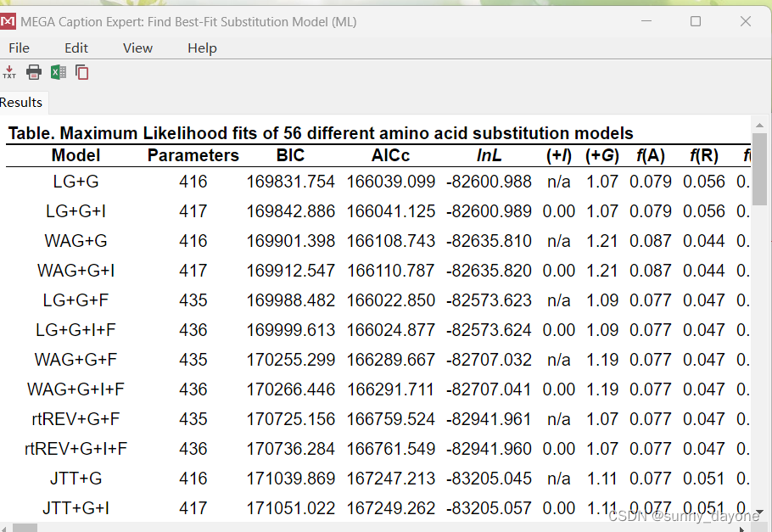Click the f(A) column header
The width and height of the screenshot is (772, 532).
[651, 155]
